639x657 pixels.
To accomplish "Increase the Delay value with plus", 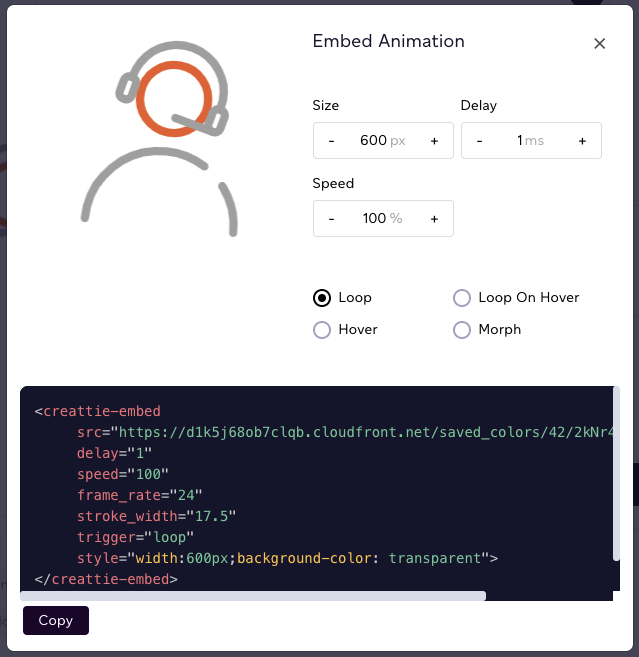I will tap(582, 141).
